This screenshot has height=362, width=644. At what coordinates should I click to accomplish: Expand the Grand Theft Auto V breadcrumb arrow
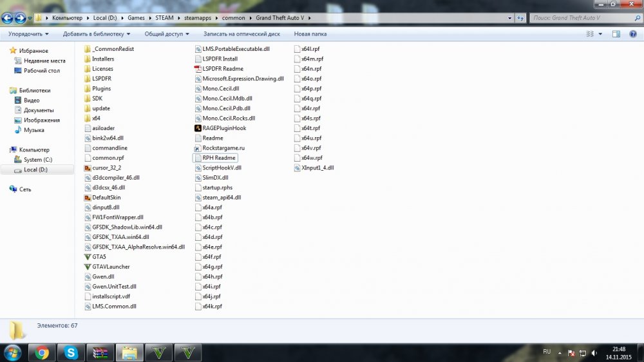click(309, 18)
